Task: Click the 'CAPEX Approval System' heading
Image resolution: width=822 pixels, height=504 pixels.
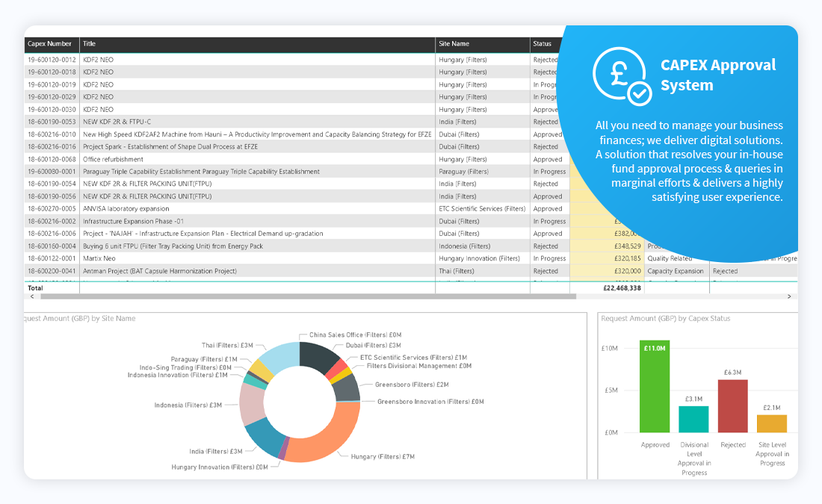Action: pyautogui.click(x=717, y=75)
